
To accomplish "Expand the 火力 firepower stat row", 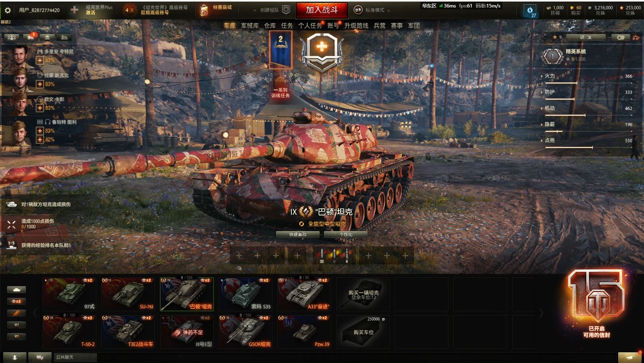I will point(587,76).
